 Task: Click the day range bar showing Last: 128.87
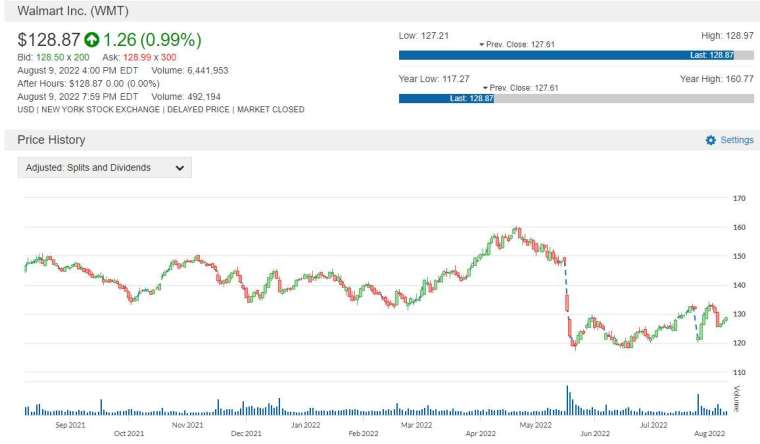[x=576, y=55]
